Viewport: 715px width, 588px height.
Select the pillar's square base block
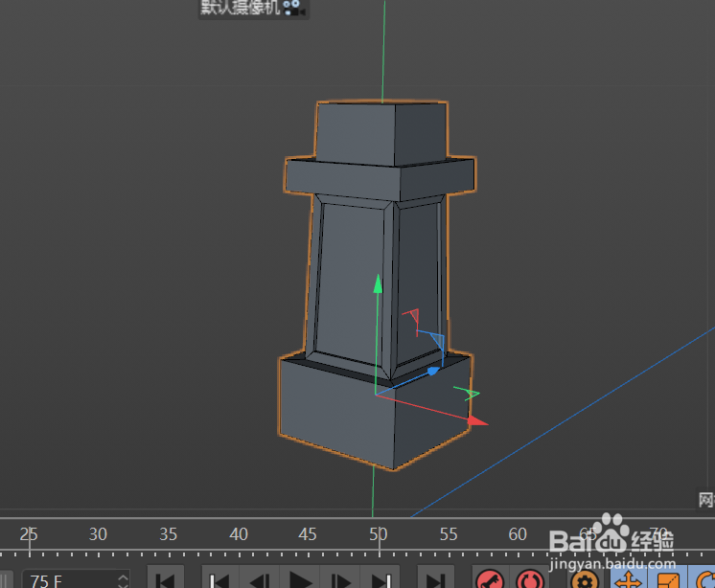(x=374, y=412)
